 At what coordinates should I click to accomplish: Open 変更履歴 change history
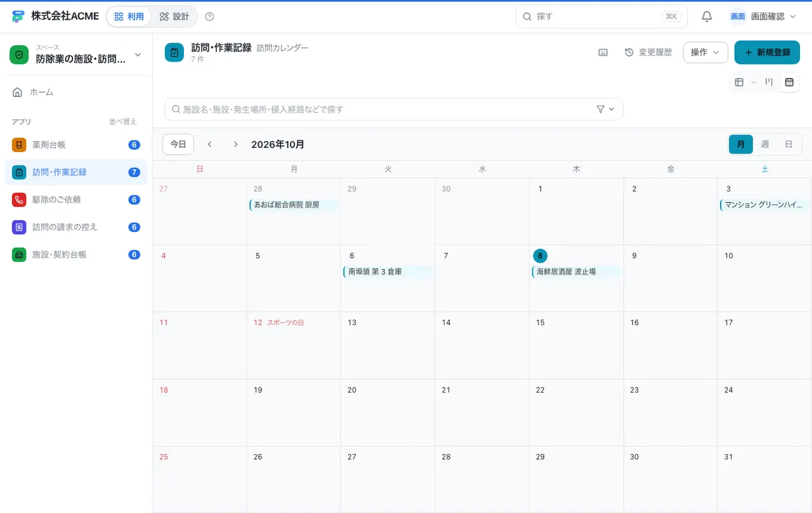(x=648, y=53)
